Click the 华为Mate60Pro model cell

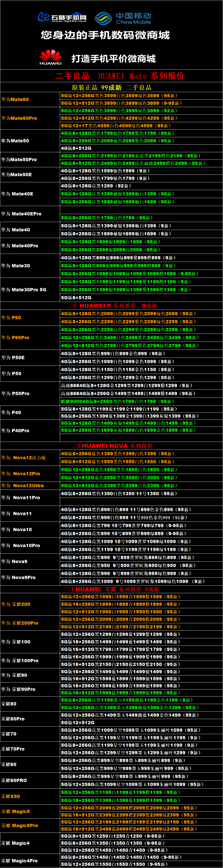coord(30,118)
